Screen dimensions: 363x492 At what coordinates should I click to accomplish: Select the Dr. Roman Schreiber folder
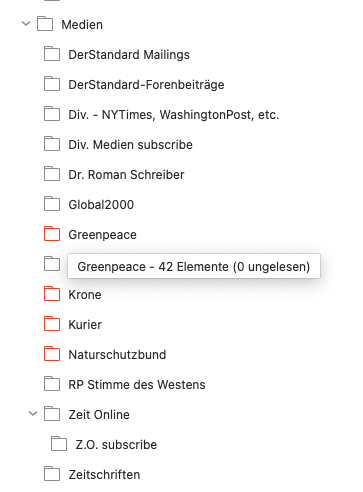[126, 175]
